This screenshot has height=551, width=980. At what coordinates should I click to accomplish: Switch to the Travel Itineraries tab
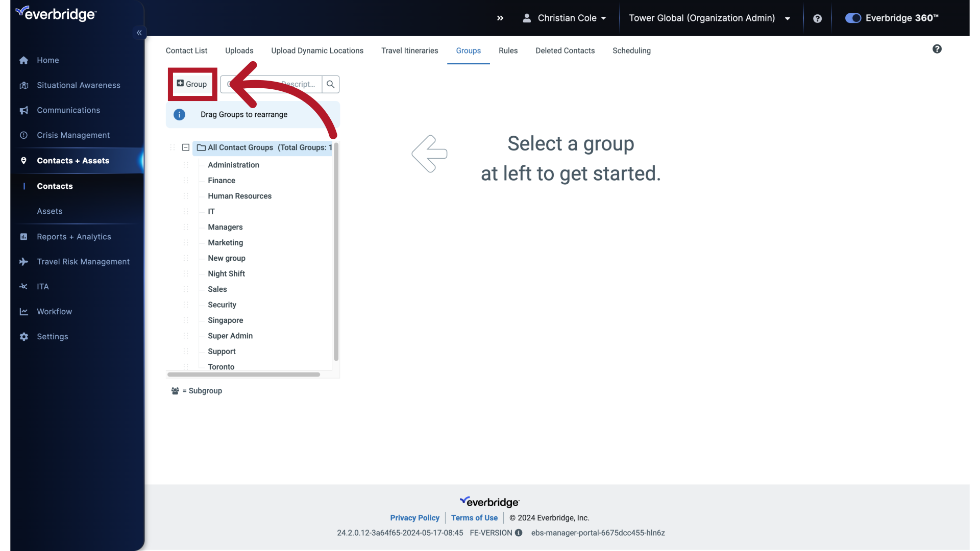[x=409, y=51]
